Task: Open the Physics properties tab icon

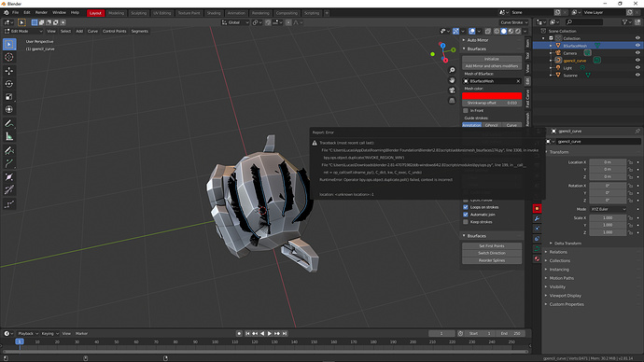Action: pyautogui.click(x=537, y=229)
